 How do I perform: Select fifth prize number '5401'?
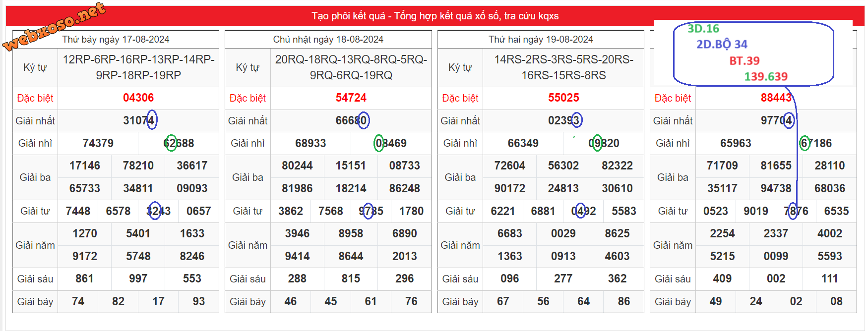pyautogui.click(x=138, y=233)
